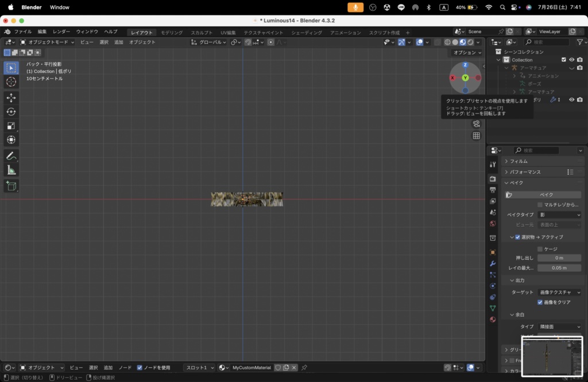Image resolution: width=588 pixels, height=382 pixels.
Task: Toggle orthographic/perspective grid icon in viewport
Action: point(476,136)
